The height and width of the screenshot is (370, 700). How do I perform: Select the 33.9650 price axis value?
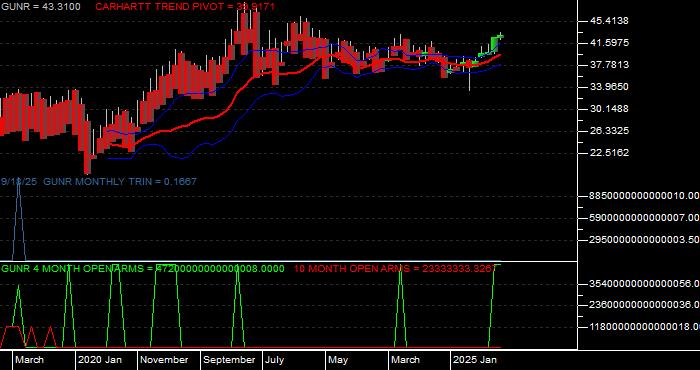click(x=609, y=87)
